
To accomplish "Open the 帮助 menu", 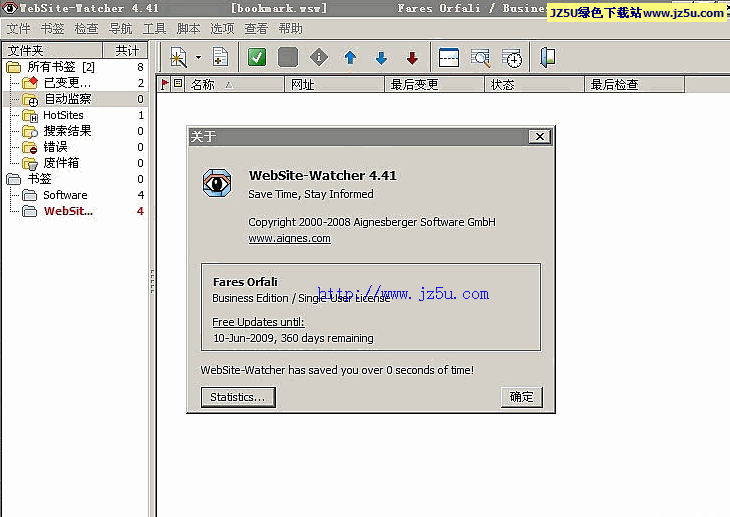I will pos(291,29).
